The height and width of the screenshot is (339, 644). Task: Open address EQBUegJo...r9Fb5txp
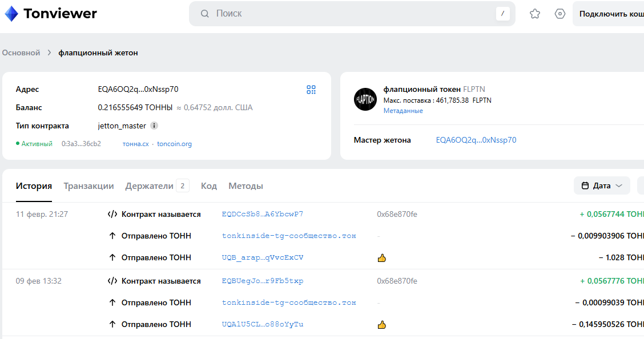[263, 281]
